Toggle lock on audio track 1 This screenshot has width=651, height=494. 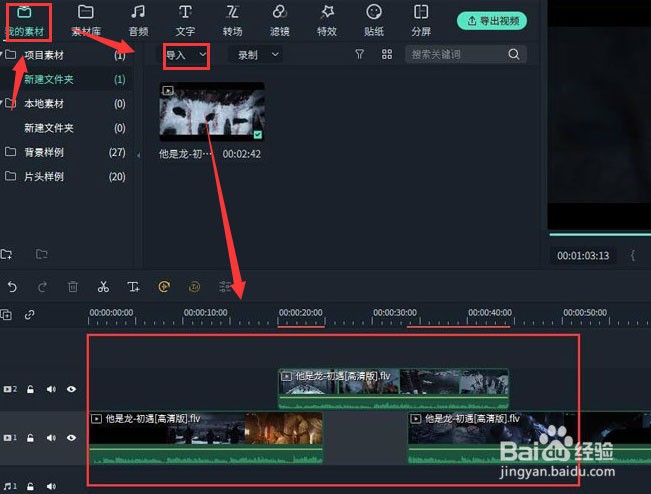click(30, 486)
